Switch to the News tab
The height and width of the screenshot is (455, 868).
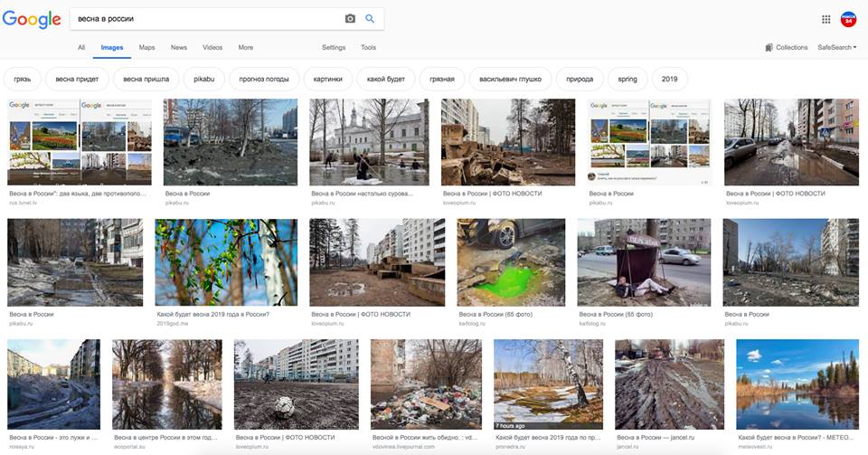pos(179,47)
